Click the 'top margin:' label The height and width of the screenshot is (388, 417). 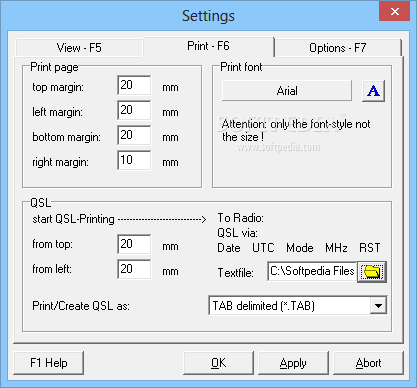click(58, 87)
